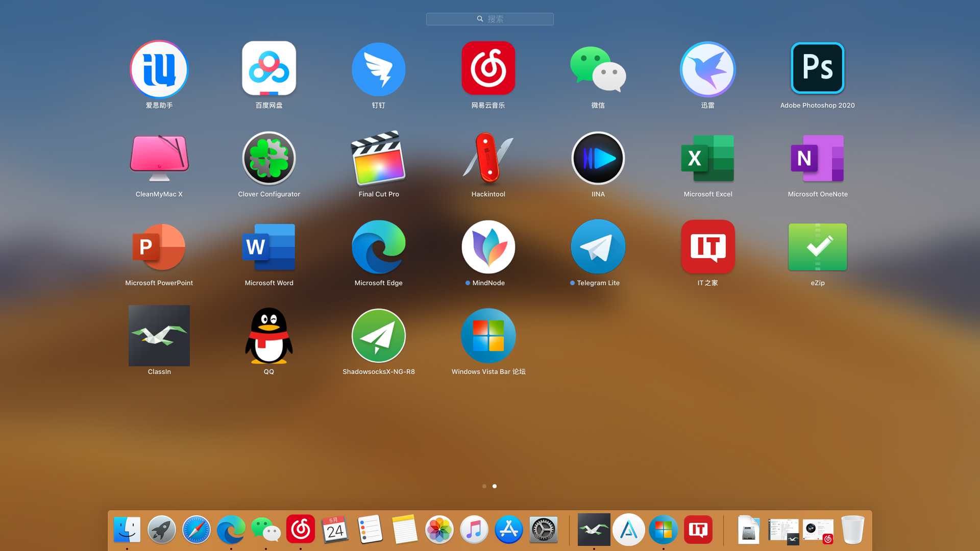Launch the 爱思助手 app icon
The image size is (980, 551).
[159, 69]
